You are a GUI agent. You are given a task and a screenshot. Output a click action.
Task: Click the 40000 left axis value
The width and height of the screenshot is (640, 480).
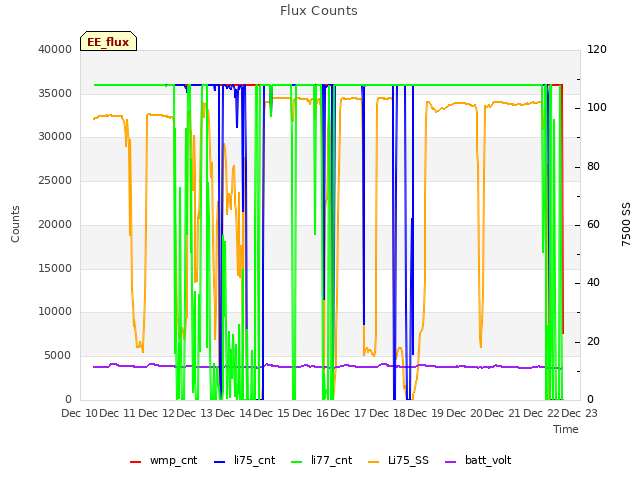point(55,49)
